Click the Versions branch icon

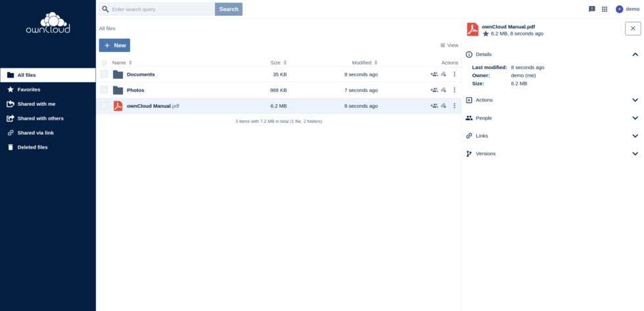click(469, 154)
